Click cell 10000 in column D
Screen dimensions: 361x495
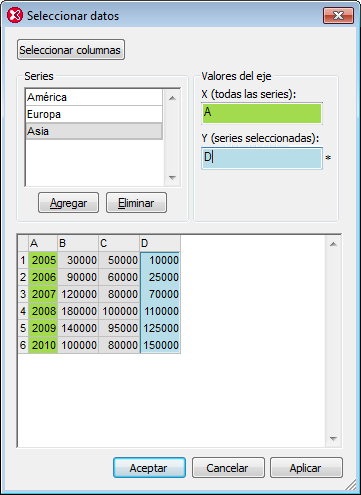[x=160, y=260]
